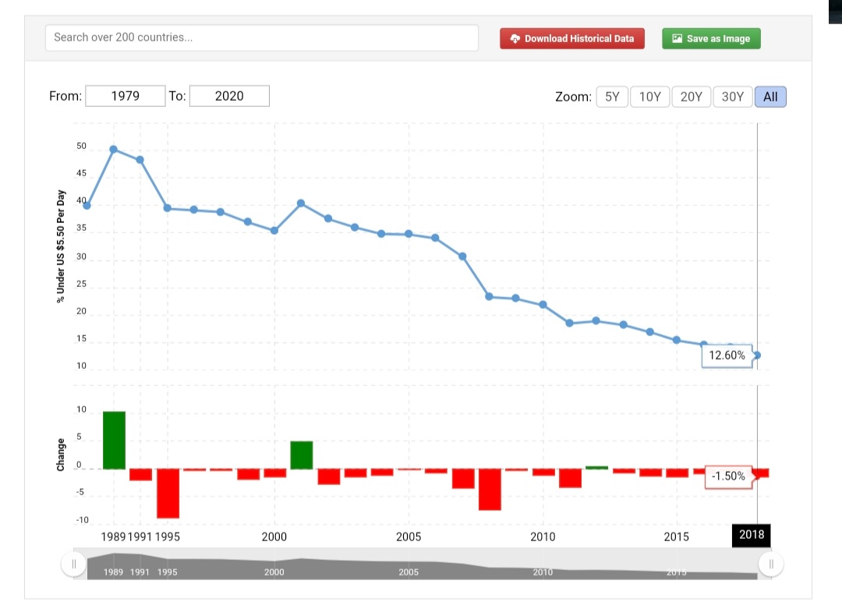Click the green 2001 change bar

tap(302, 455)
